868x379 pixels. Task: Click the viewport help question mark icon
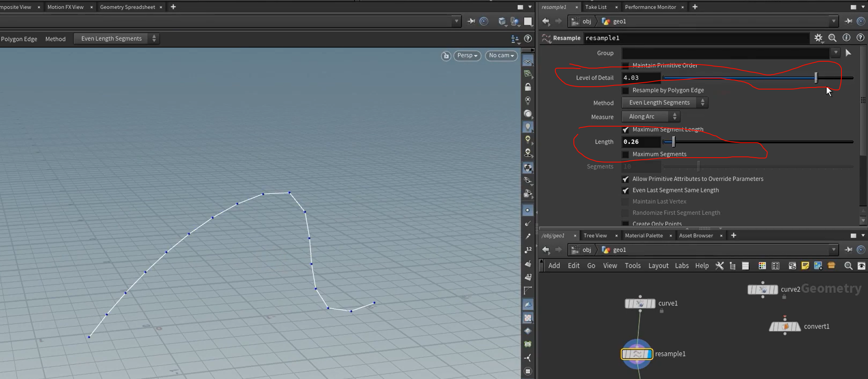tap(528, 39)
